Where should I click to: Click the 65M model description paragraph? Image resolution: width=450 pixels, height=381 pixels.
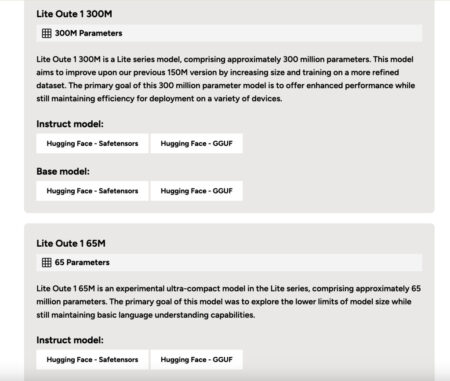tap(229, 302)
